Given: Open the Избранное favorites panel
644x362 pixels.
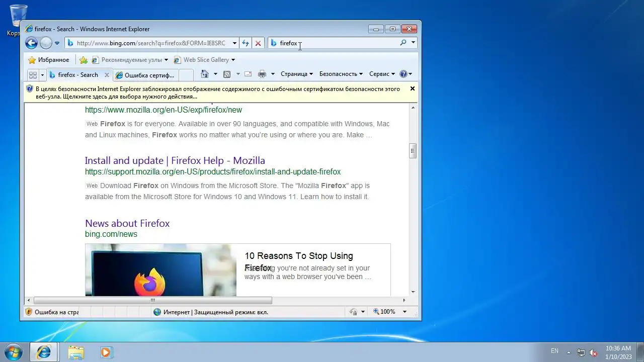Looking at the screenshot, I should [49, 60].
